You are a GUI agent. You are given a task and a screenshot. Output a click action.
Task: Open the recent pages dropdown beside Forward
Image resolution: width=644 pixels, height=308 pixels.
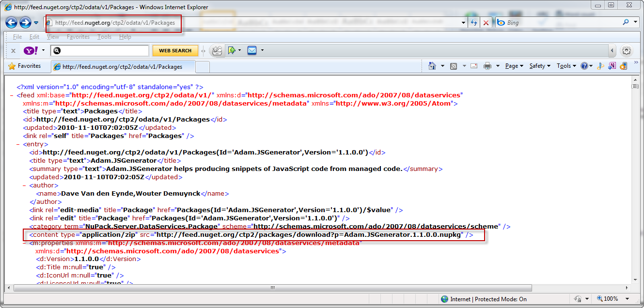[x=36, y=23]
